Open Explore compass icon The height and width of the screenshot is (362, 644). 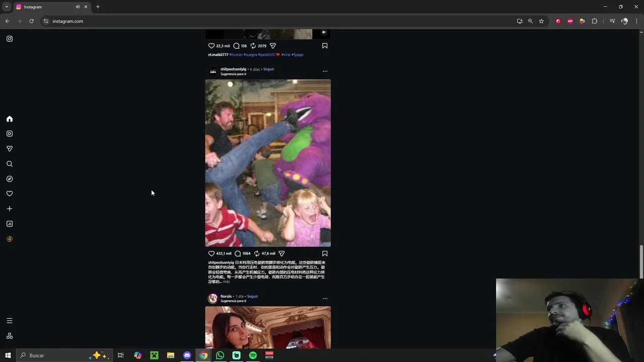(10, 179)
